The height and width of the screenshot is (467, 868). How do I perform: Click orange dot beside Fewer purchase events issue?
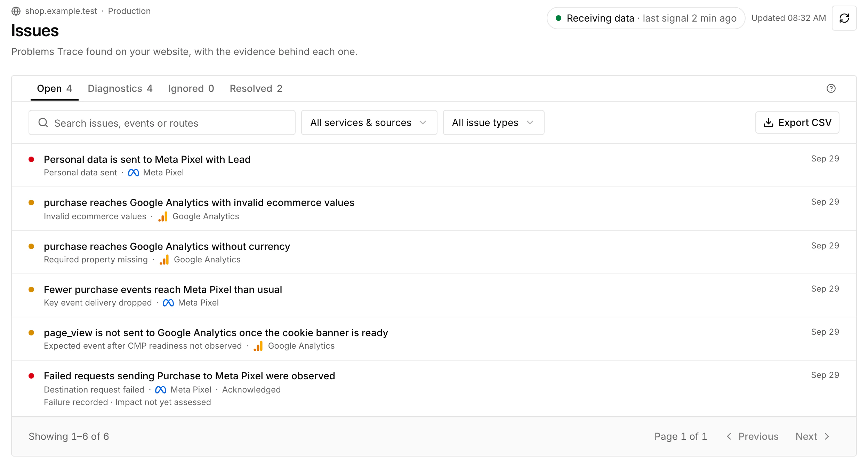(31, 290)
